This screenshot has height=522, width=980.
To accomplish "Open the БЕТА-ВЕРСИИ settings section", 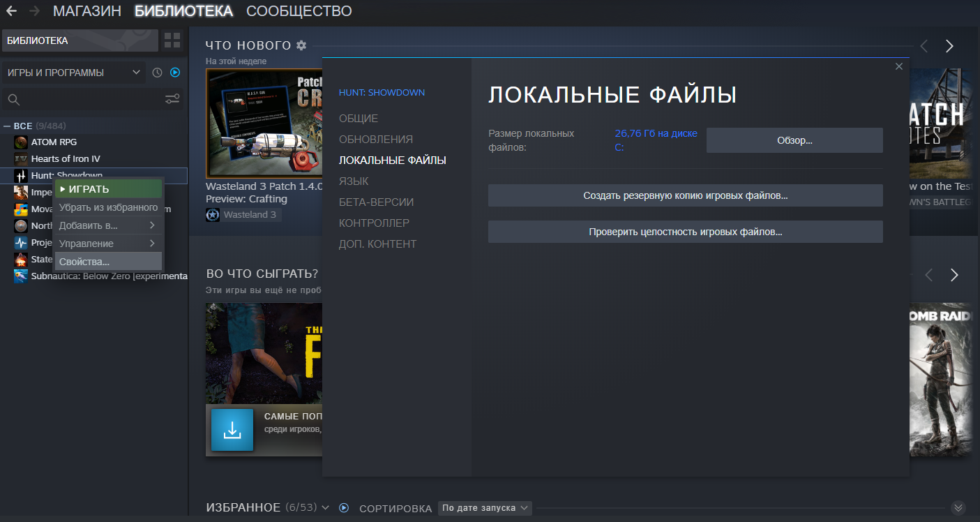I will (x=377, y=202).
